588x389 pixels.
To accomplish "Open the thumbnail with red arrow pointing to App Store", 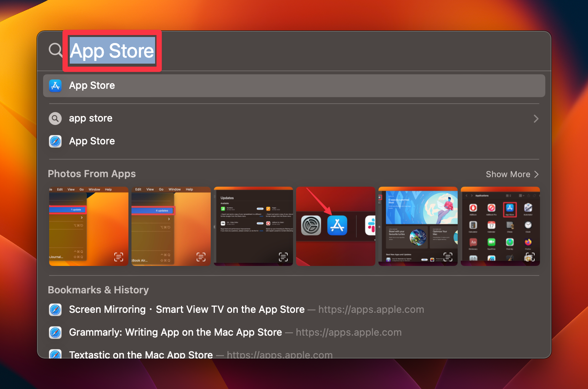I will 335,226.
